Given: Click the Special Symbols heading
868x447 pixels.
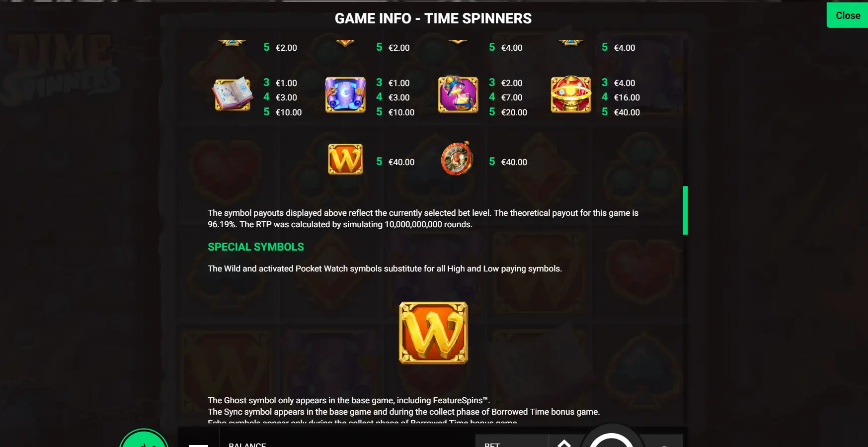Looking at the screenshot, I should coord(256,247).
